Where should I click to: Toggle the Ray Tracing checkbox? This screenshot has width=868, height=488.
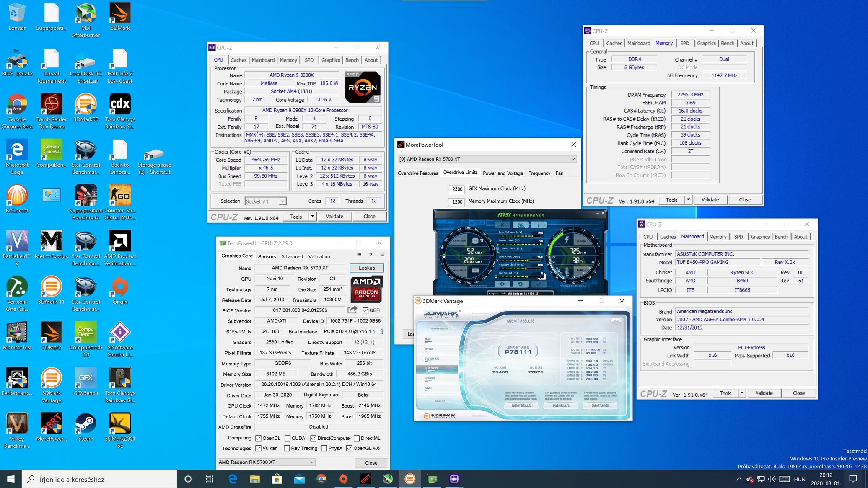point(287,448)
